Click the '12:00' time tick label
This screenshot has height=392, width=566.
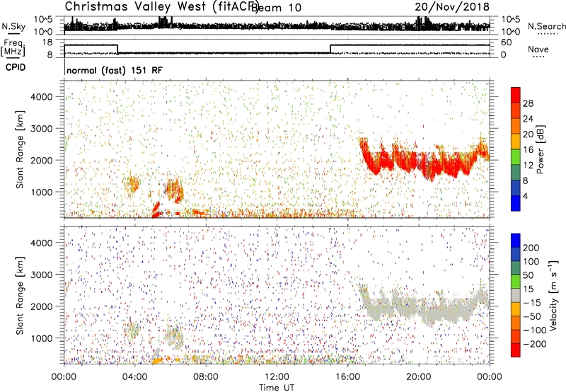pos(277,377)
